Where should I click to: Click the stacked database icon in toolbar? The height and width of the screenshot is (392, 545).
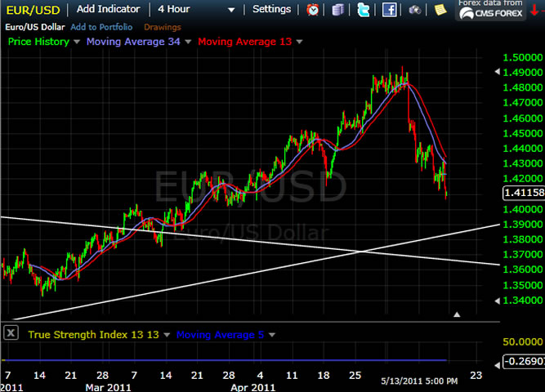338,10
